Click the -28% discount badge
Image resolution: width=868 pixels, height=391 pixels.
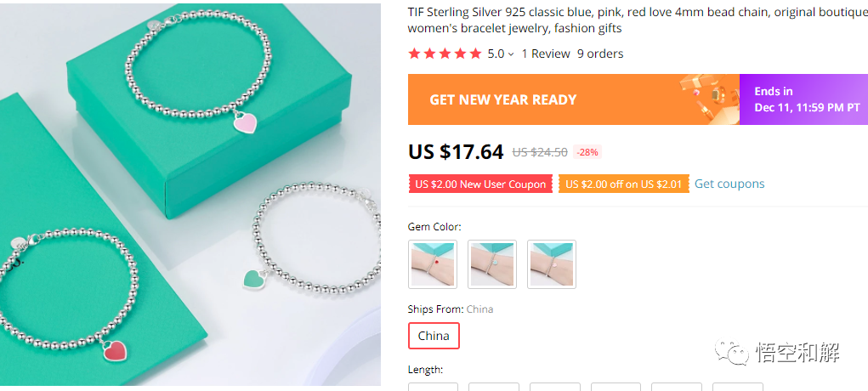(587, 152)
